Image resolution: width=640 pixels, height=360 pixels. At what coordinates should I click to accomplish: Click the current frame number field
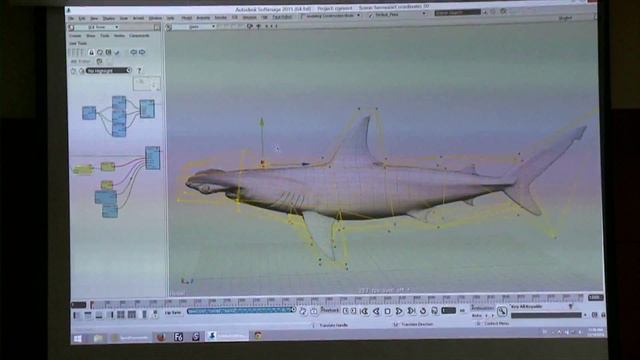(449, 311)
